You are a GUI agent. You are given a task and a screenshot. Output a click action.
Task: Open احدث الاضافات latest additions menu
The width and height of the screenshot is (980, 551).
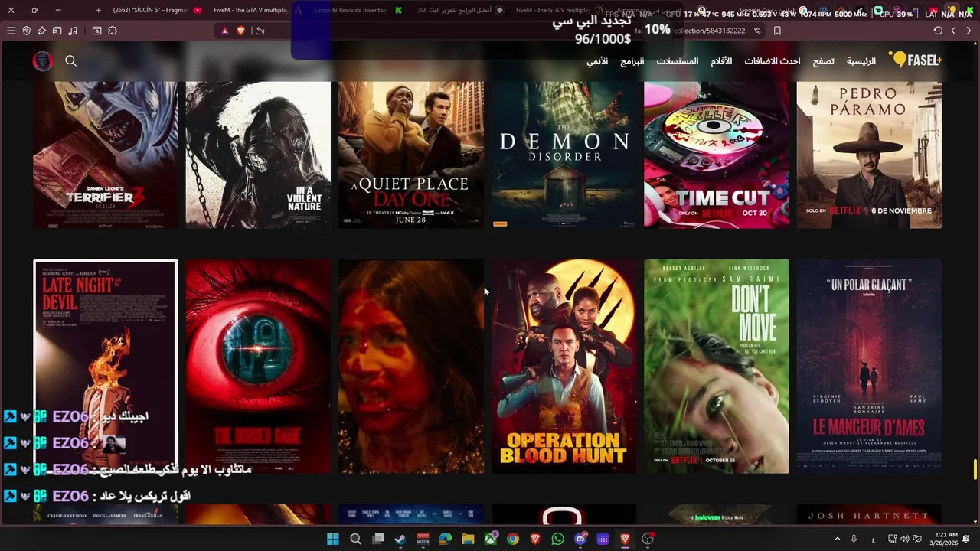[773, 60]
